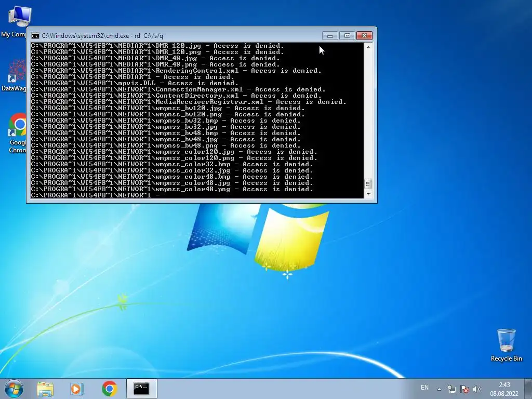Click the mpvis.DLL access denied line

(135, 83)
